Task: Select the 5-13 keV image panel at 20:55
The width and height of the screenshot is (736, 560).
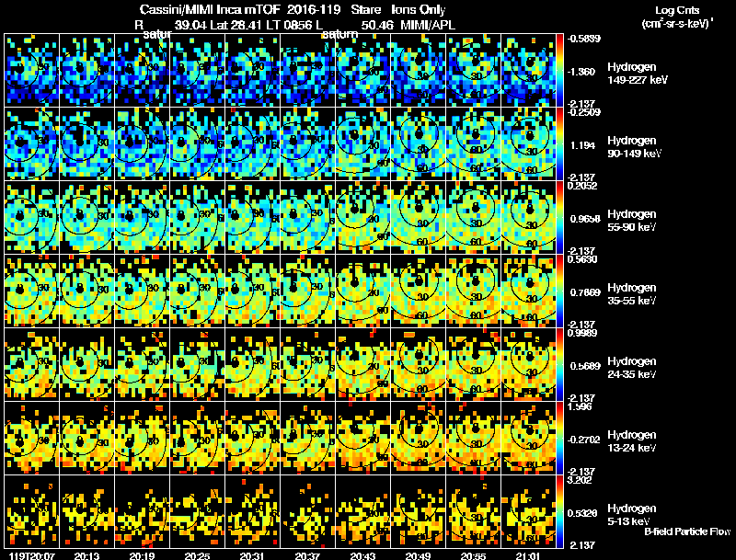Action: pos(473,512)
